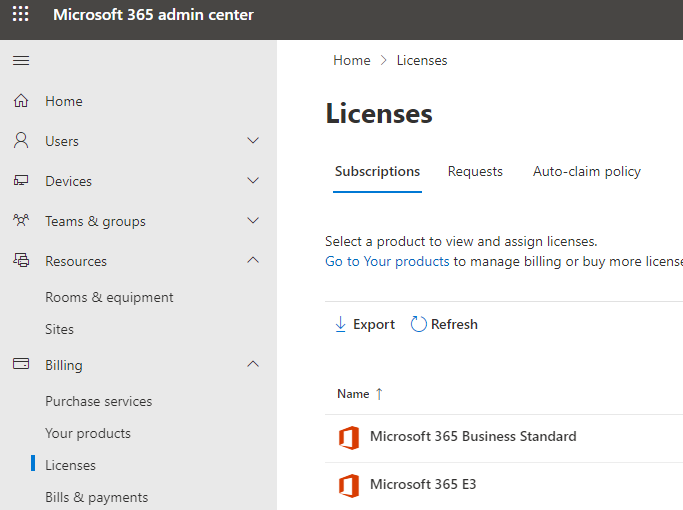Viewport: 683px width, 510px height.
Task: Expand the Devices section chevron
Action: click(x=253, y=180)
